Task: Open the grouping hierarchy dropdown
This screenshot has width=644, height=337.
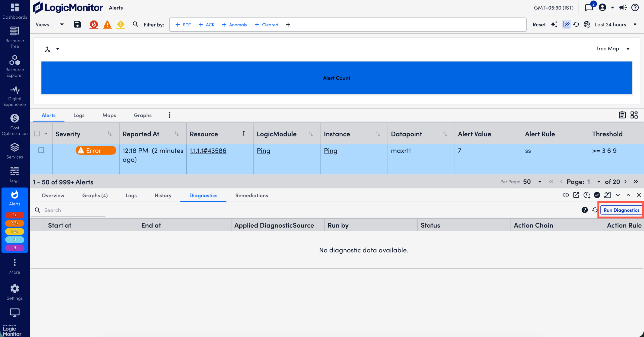Action: (52, 49)
